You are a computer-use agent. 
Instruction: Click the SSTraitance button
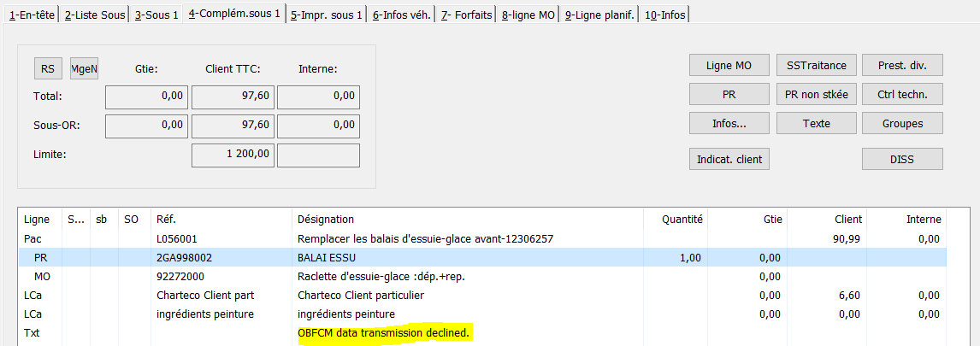[x=817, y=65]
